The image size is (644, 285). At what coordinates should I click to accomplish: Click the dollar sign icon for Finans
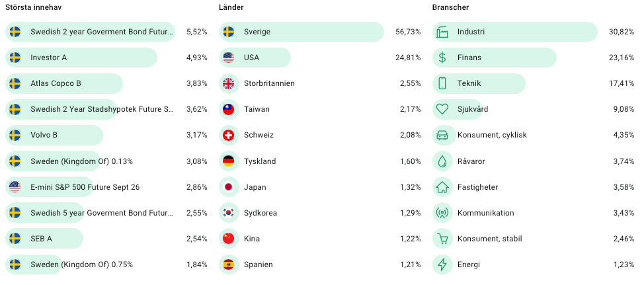[x=442, y=58]
